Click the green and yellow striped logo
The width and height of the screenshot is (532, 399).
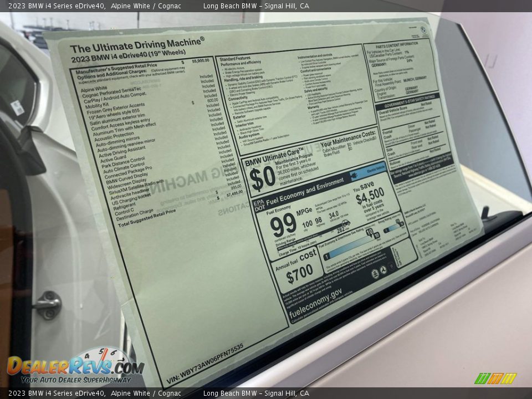tap(495, 378)
